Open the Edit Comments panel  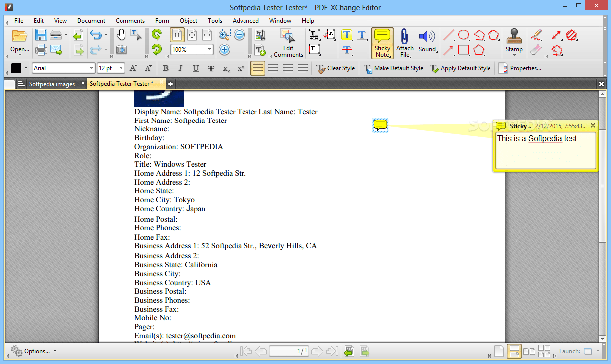pos(287,43)
